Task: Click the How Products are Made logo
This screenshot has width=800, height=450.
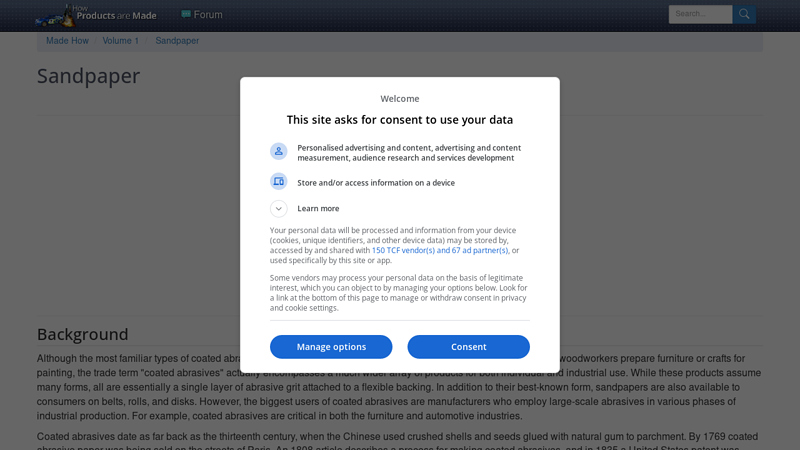Action: pos(96,15)
